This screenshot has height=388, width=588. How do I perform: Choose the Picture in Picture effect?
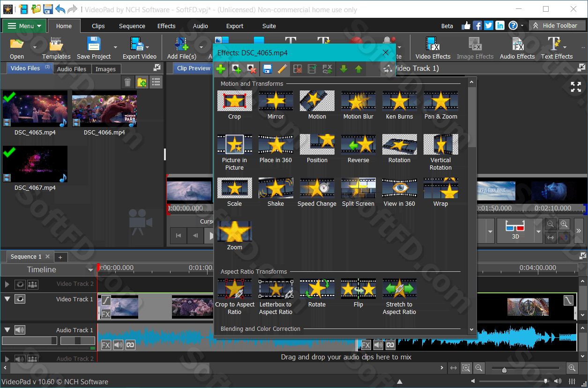point(234,152)
